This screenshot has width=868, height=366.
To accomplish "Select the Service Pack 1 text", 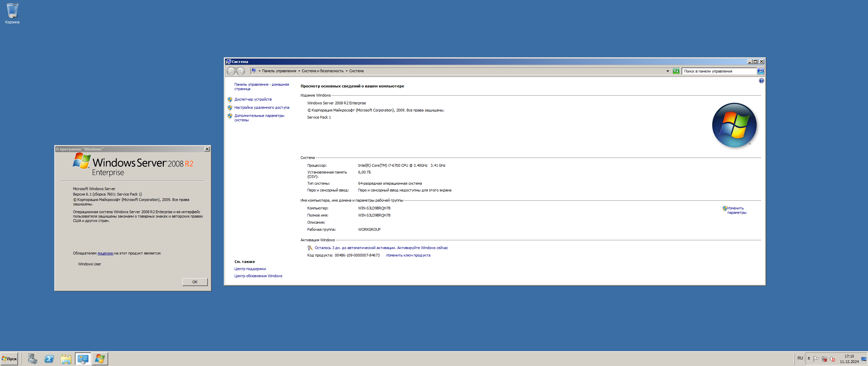I will coord(319,118).
